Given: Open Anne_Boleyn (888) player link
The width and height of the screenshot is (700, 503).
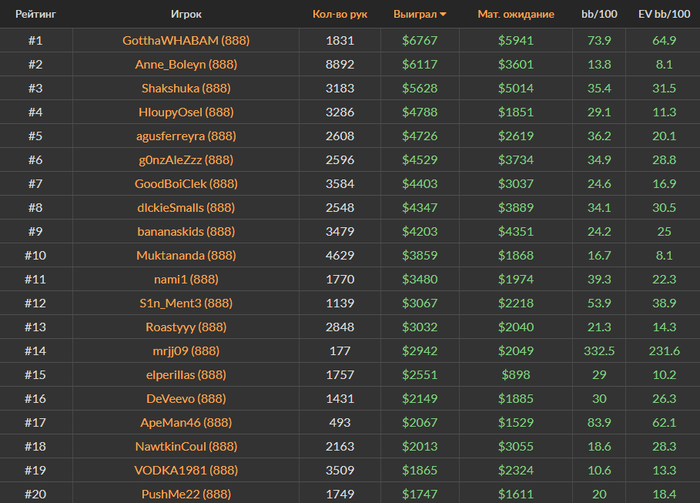Looking at the screenshot, I should click(x=185, y=64).
